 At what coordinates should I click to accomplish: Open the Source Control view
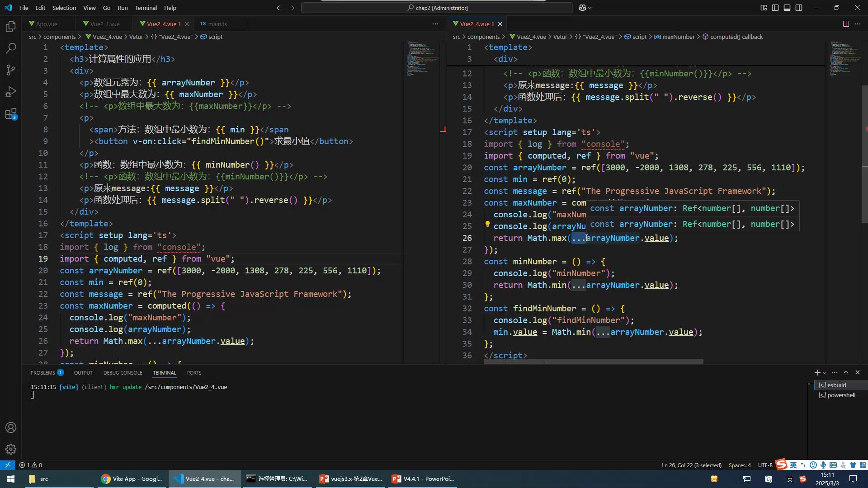click(11, 70)
